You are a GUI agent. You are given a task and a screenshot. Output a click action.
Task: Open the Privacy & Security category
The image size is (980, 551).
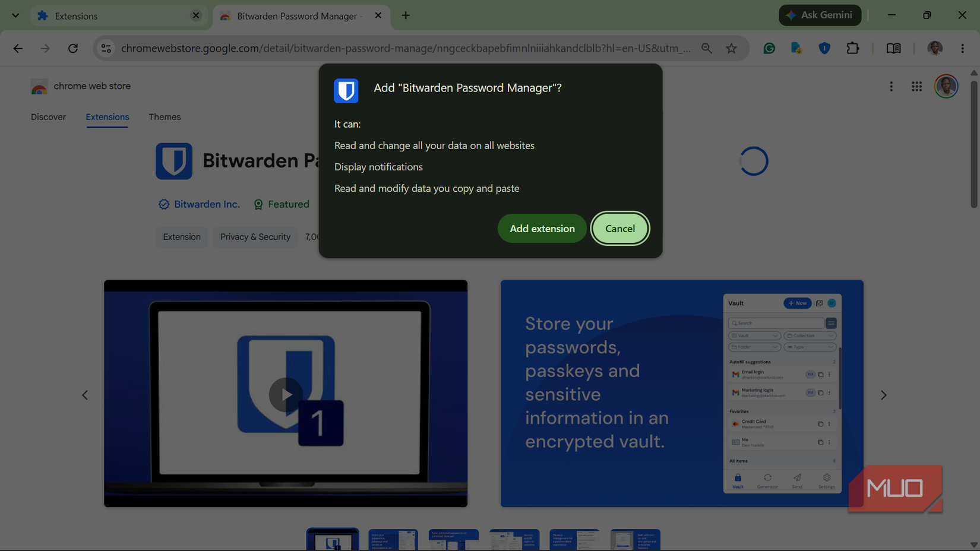[255, 237]
